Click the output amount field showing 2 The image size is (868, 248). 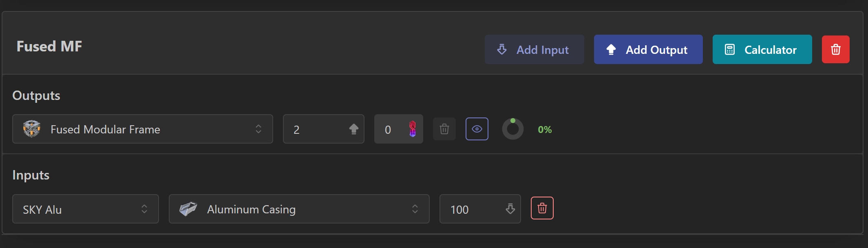tap(314, 129)
